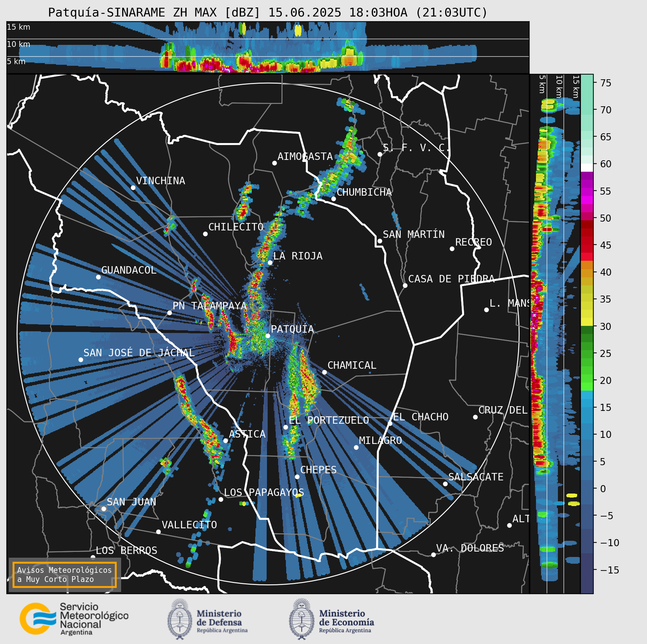Click the 10 km label in the top cross-section
The image size is (647, 644).
[x=19, y=44]
